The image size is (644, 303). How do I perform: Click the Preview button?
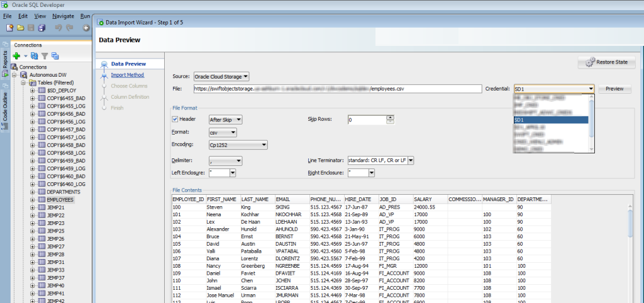point(614,89)
